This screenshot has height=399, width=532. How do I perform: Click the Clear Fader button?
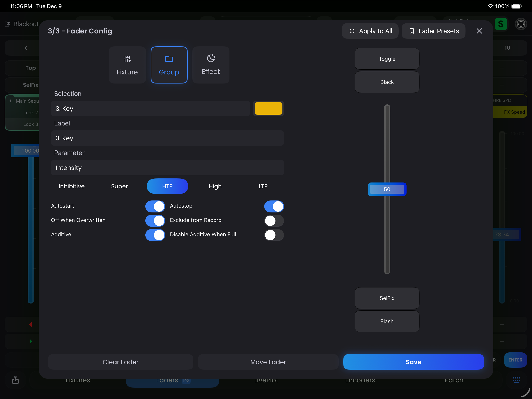[x=120, y=362]
